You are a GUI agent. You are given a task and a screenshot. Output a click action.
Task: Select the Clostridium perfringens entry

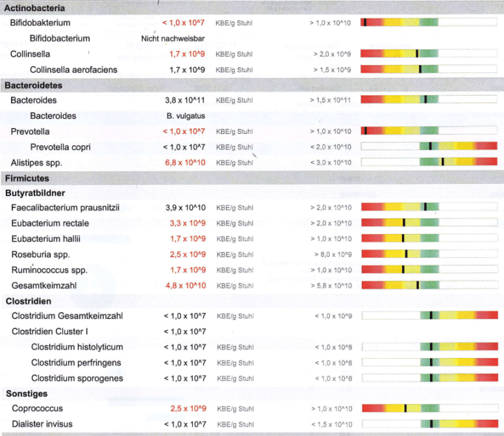[76, 363]
